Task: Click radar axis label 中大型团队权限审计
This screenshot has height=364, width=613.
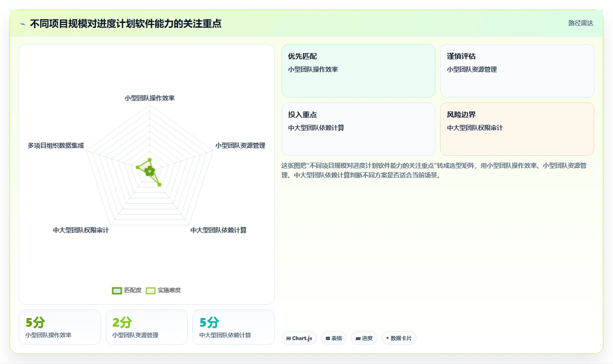Action: tap(81, 230)
